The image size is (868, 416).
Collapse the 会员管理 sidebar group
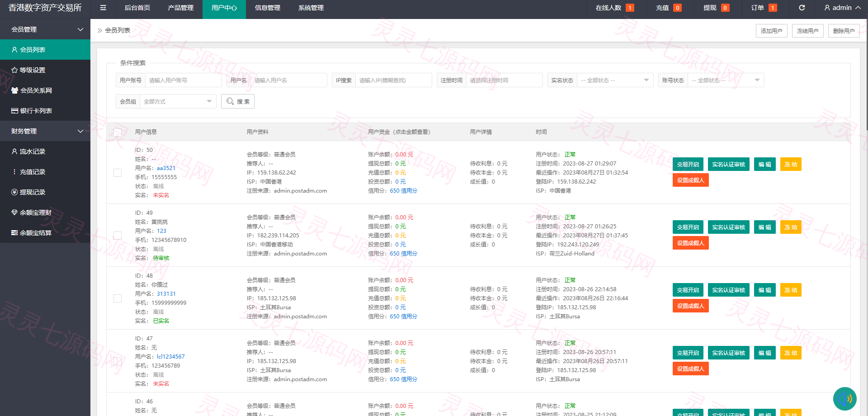pyautogui.click(x=45, y=29)
